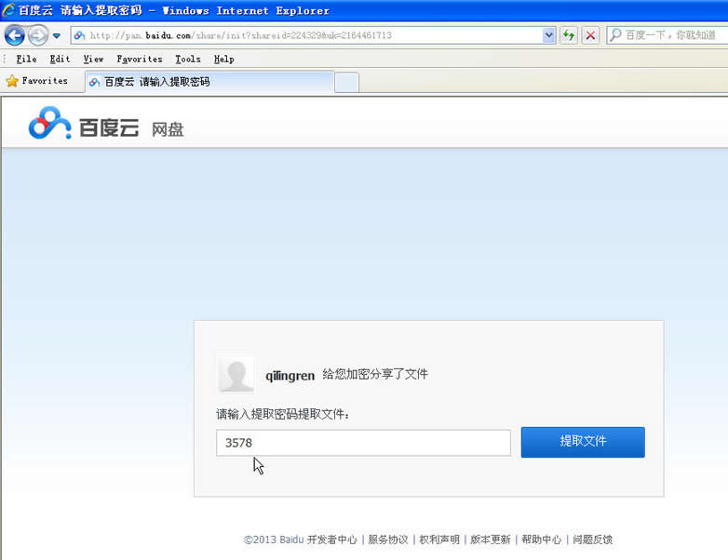Open the recent pages dropdown arrow
The image size is (728, 560).
pos(57,35)
